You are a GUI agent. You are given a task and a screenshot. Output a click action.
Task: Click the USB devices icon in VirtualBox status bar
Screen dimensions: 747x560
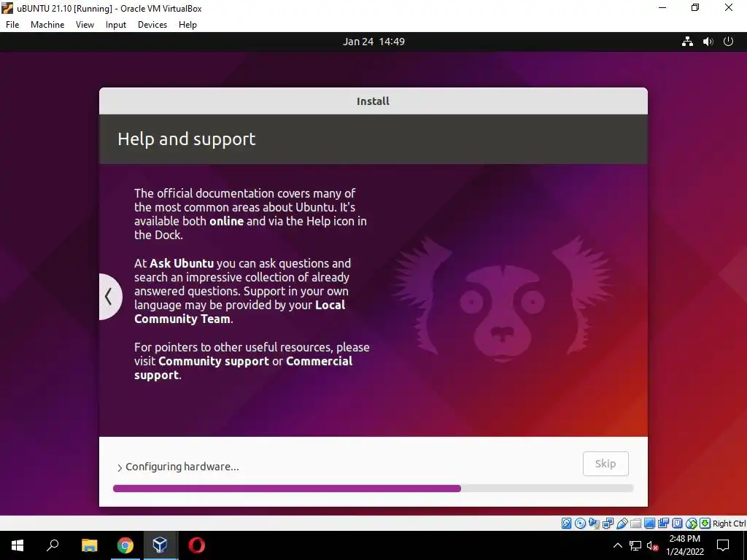(622, 524)
